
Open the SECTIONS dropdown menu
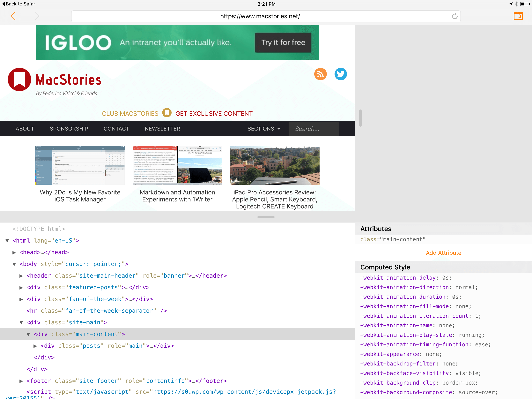click(264, 129)
